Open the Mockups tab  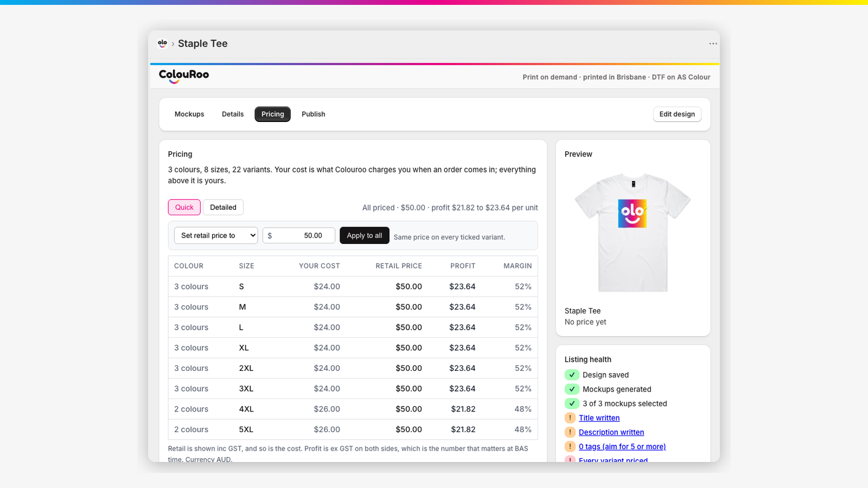point(189,114)
